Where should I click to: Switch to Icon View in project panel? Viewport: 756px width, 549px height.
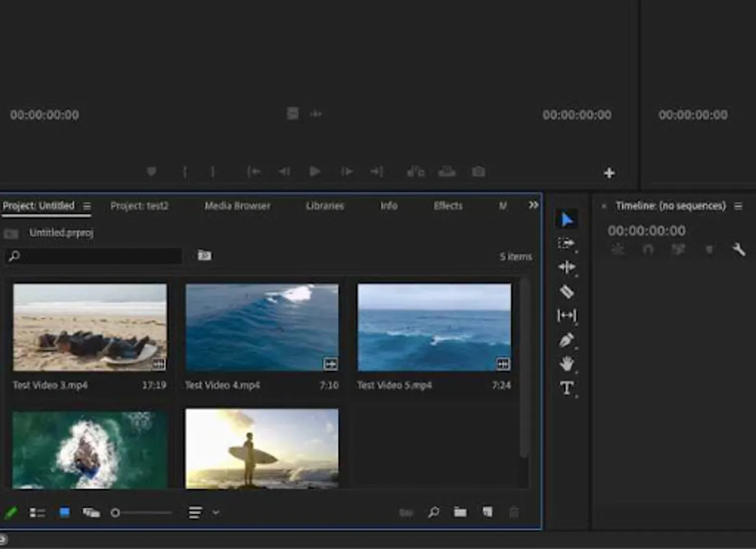pos(64,512)
